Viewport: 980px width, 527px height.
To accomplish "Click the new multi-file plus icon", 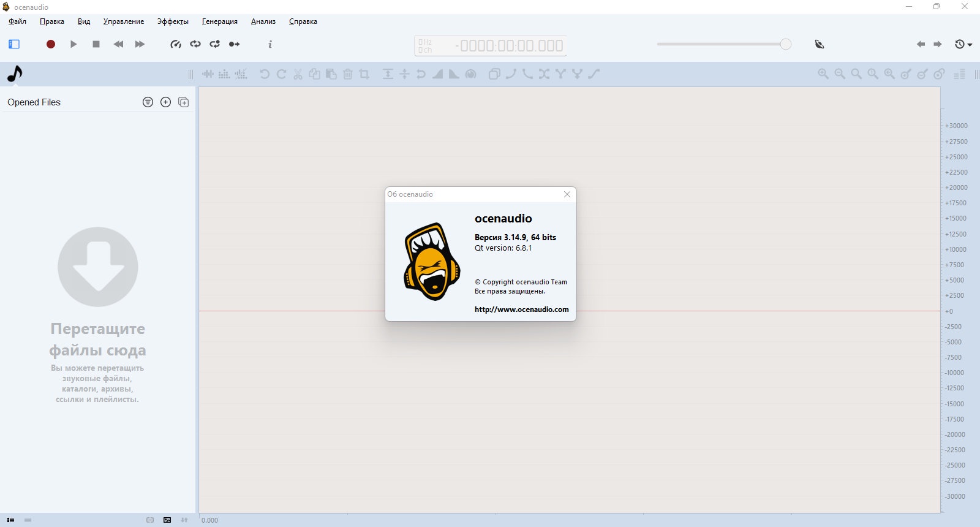I will point(183,102).
